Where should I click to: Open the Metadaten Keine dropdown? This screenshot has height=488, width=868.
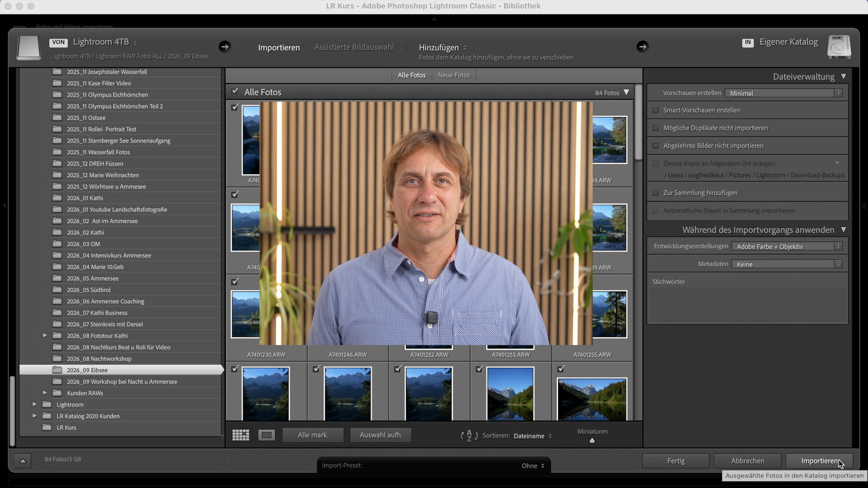pos(787,264)
